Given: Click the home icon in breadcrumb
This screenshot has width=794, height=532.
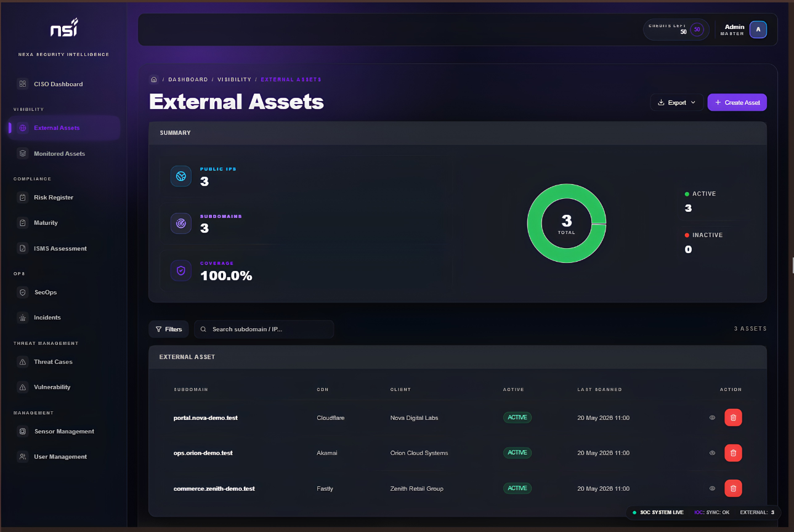Looking at the screenshot, I should coord(154,79).
